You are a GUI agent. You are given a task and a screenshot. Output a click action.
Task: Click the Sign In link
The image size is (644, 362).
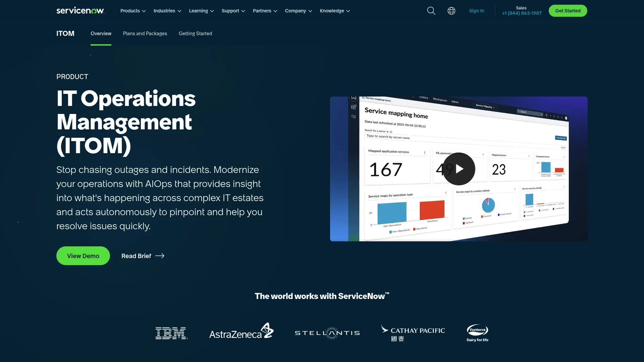pos(477,11)
